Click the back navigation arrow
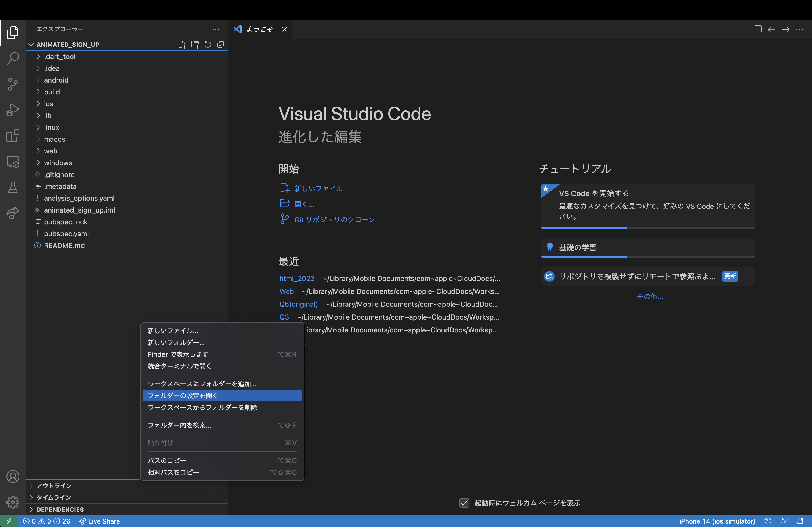This screenshot has width=812, height=527. tap(771, 29)
